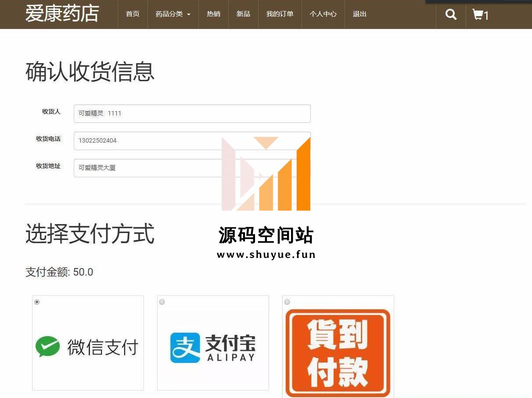The image size is (532, 398).
Task: Open the search magnifier icon
Action: tap(451, 14)
